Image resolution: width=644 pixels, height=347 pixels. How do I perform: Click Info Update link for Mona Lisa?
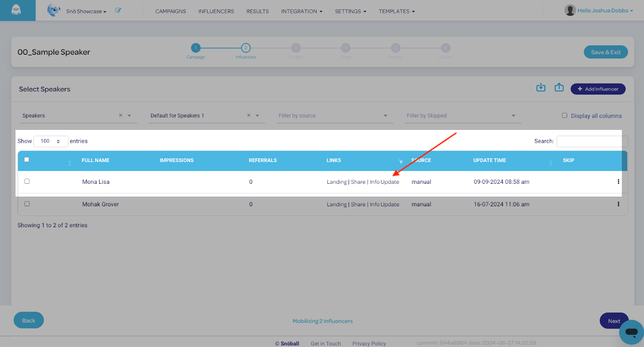coord(384,182)
